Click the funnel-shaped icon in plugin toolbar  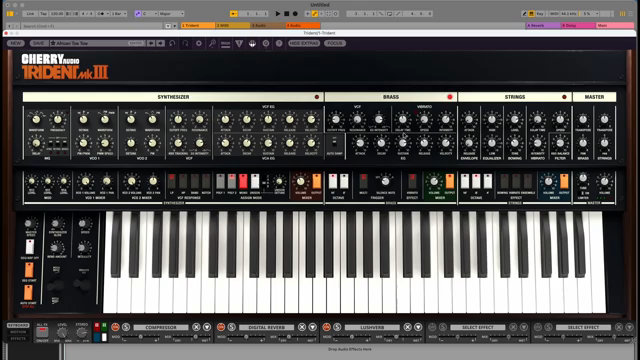239,43
